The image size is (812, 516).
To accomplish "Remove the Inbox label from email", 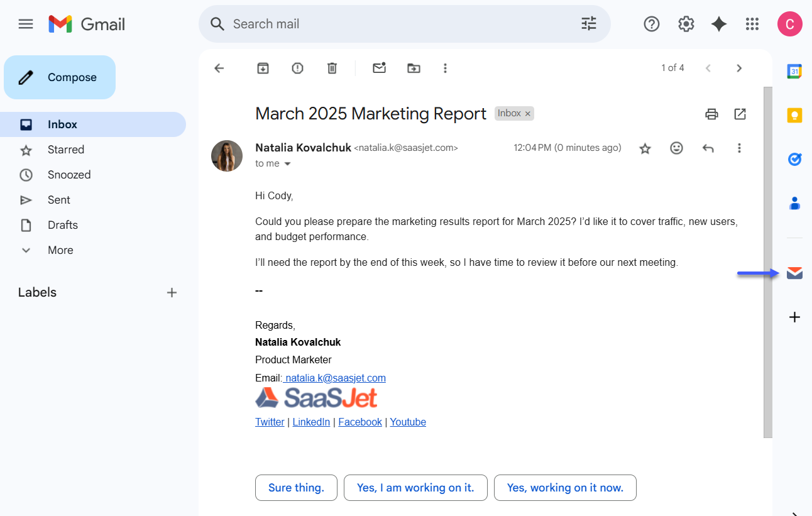I will click(528, 114).
